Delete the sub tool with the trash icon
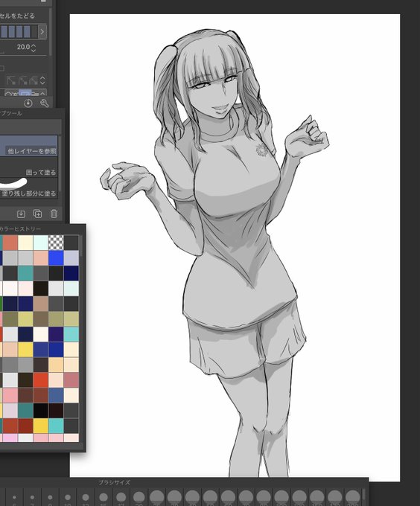This screenshot has height=506, width=420. tap(54, 214)
